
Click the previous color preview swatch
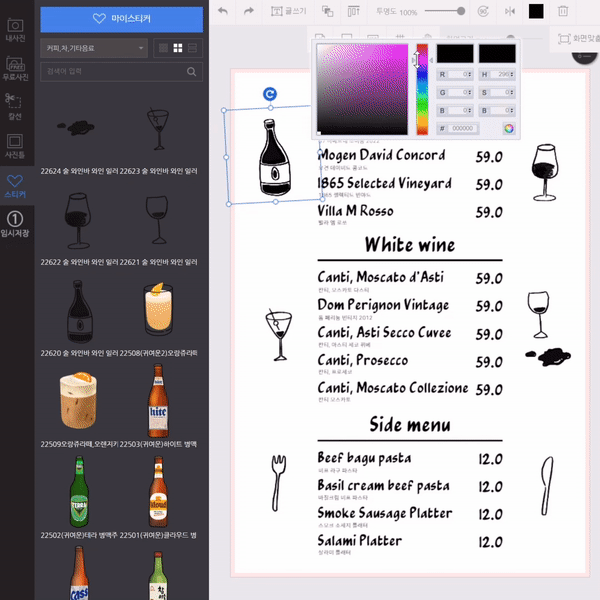[x=497, y=53]
